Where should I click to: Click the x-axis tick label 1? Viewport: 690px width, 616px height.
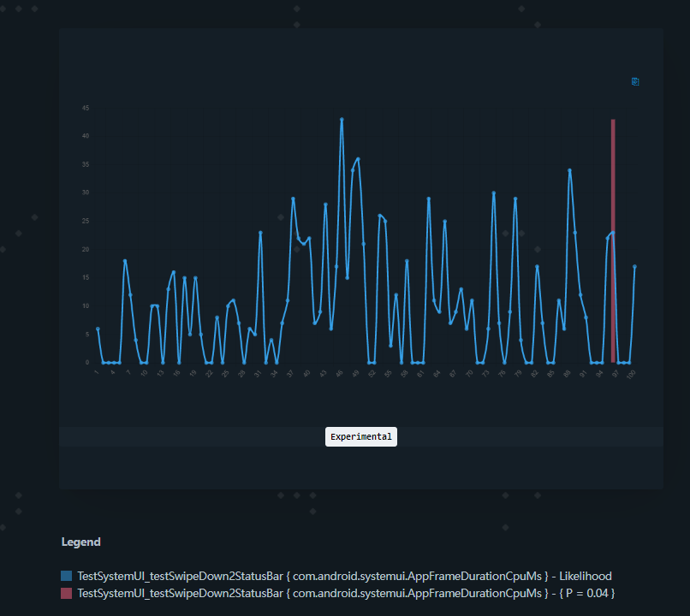pos(97,373)
